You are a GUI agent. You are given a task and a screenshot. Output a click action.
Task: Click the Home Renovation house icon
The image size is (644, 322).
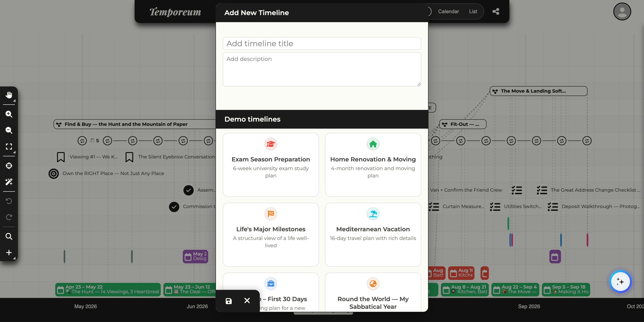[x=373, y=144]
